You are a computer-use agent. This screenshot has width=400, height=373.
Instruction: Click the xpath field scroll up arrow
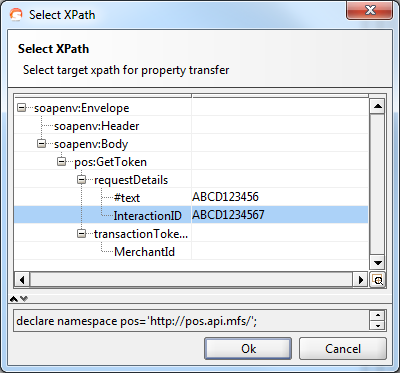pos(378,315)
